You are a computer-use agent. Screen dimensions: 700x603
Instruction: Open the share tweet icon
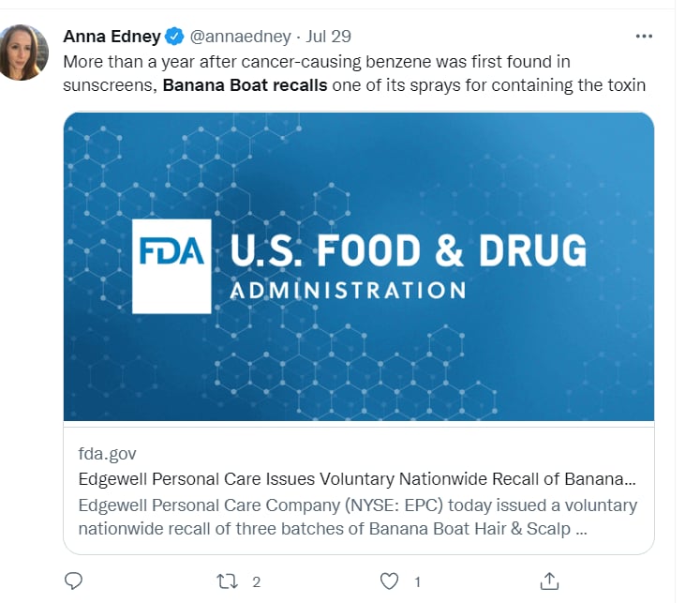click(551, 580)
